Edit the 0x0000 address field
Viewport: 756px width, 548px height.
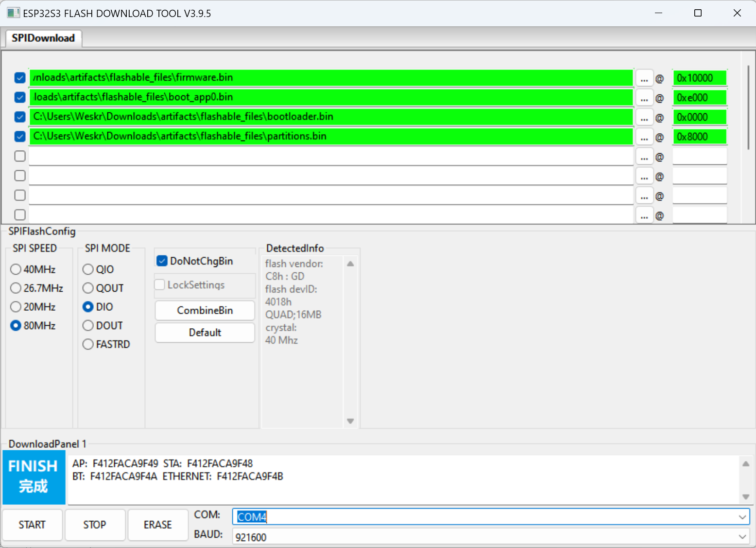[x=700, y=117]
